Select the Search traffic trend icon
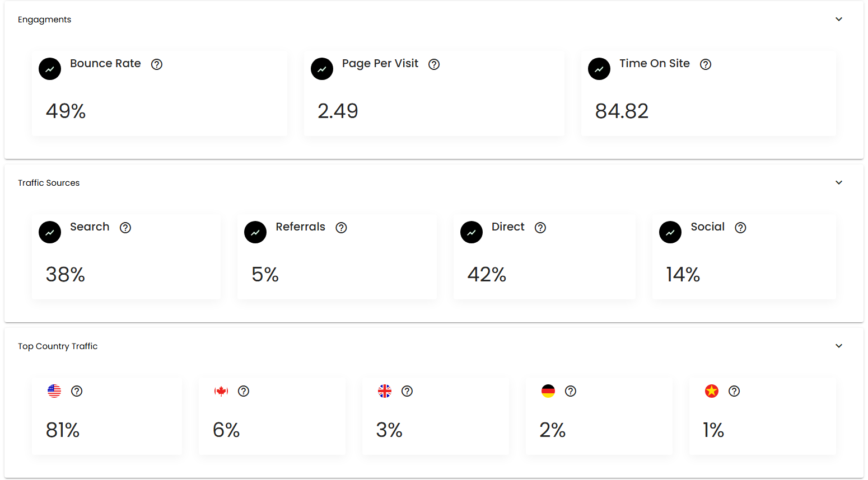This screenshot has width=868, height=480. (x=50, y=232)
